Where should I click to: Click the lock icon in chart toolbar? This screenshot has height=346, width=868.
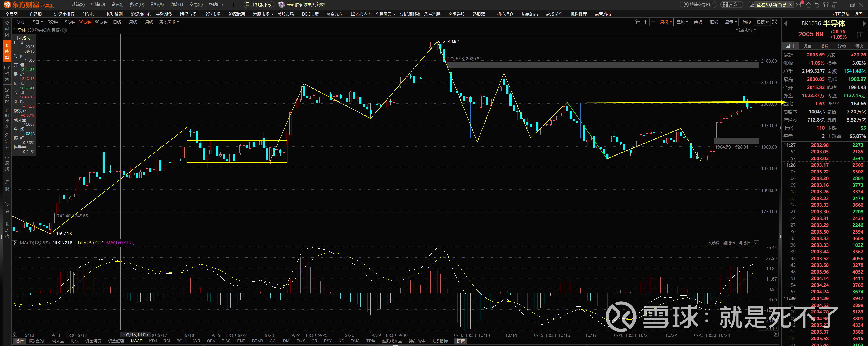[x=637, y=22]
